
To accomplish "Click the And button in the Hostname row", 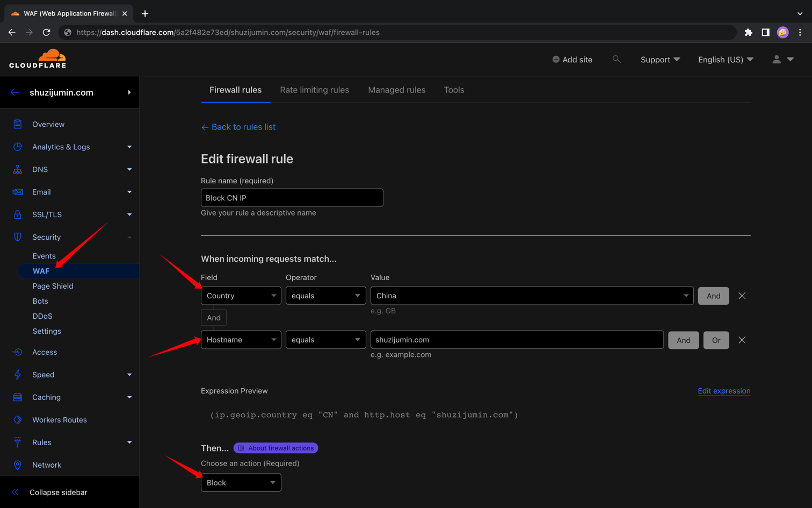I will [x=684, y=340].
